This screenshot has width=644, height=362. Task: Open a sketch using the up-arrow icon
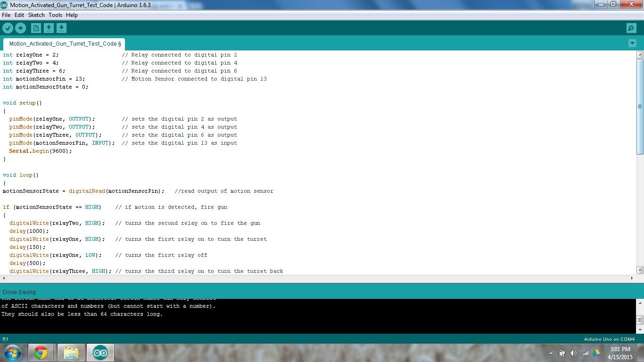(49, 28)
